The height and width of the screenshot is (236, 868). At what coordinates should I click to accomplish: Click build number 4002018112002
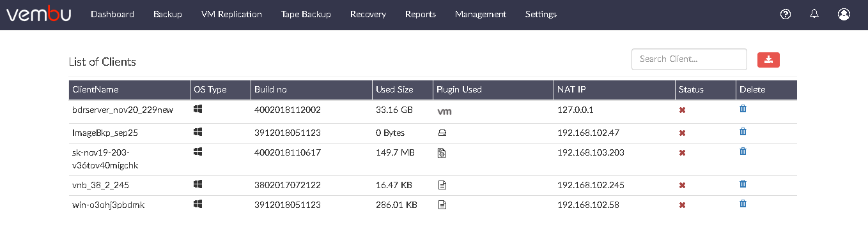[x=287, y=110]
